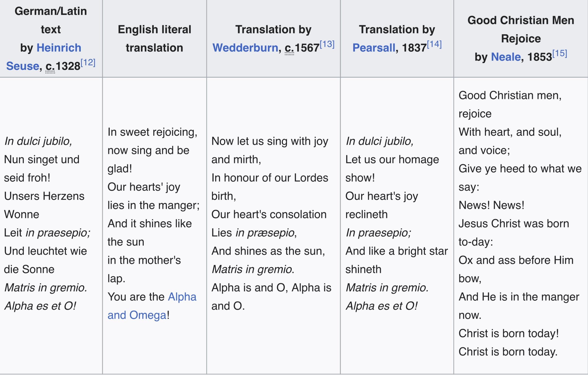
Task: Jump to reference [14] after 1837
Action: point(434,44)
